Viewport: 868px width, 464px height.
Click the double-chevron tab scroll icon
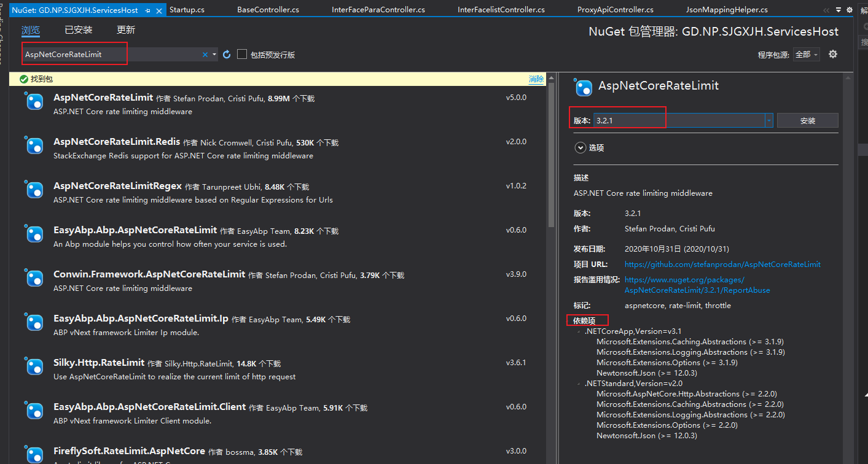tap(826, 10)
